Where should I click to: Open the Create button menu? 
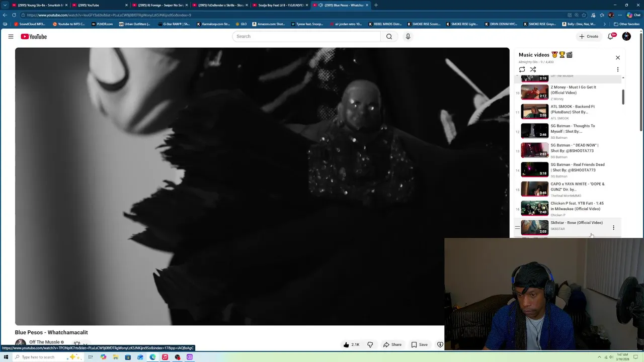pos(589,36)
